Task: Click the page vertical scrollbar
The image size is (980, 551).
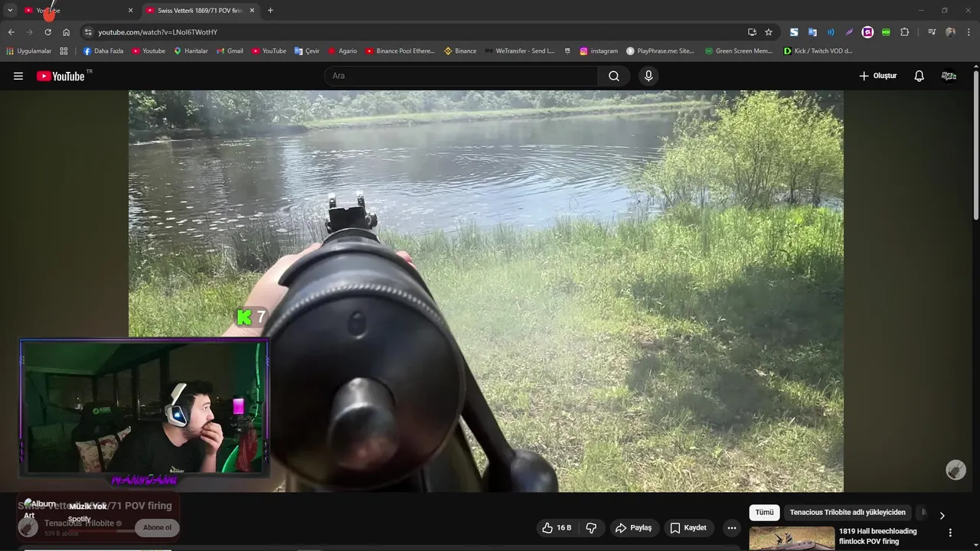Action: click(976, 145)
